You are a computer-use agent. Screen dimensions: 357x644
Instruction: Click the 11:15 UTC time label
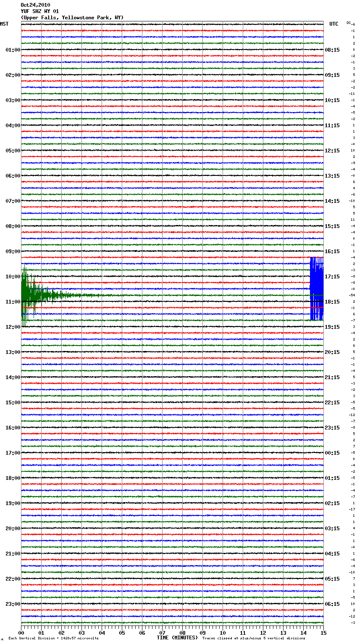[332, 126]
